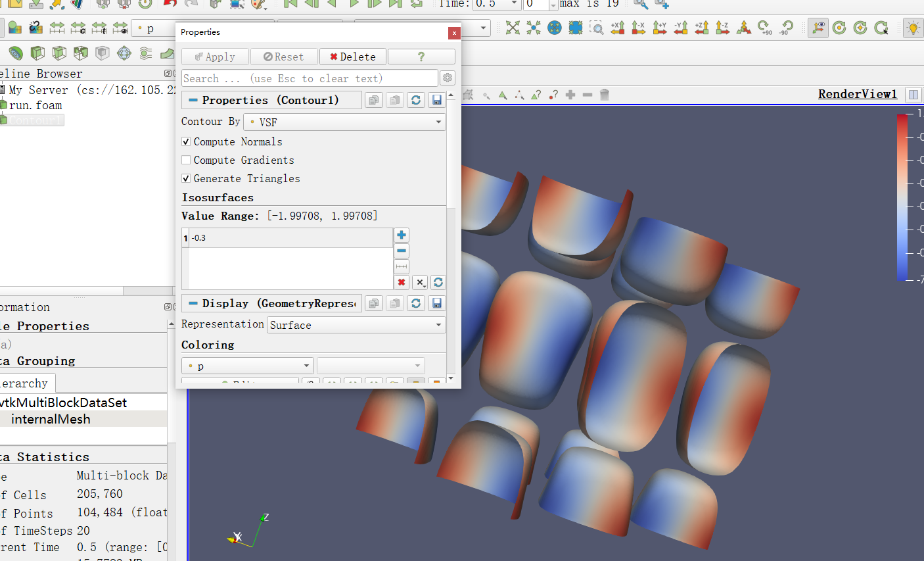Click the pressure color legend bar
Viewport: 924px width, 561px height.
(x=902, y=197)
